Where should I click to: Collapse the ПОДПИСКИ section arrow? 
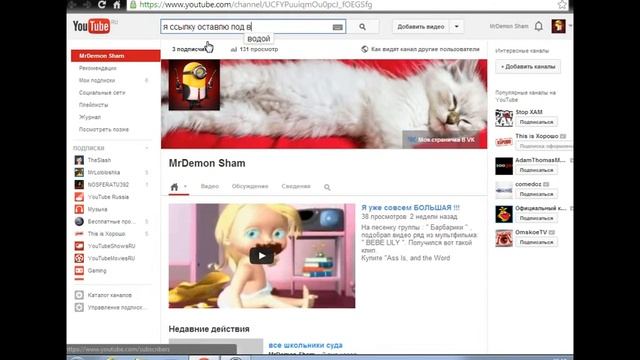pyautogui.click(x=147, y=148)
